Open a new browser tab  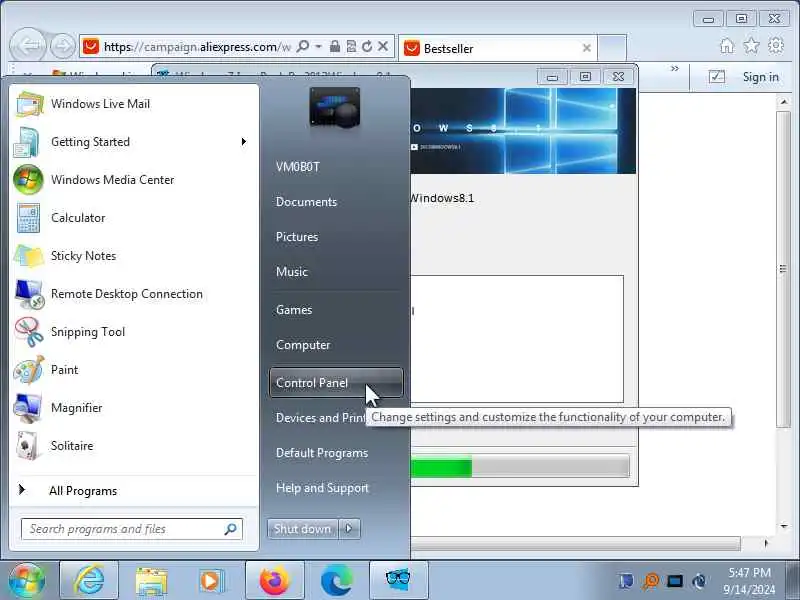click(x=612, y=48)
